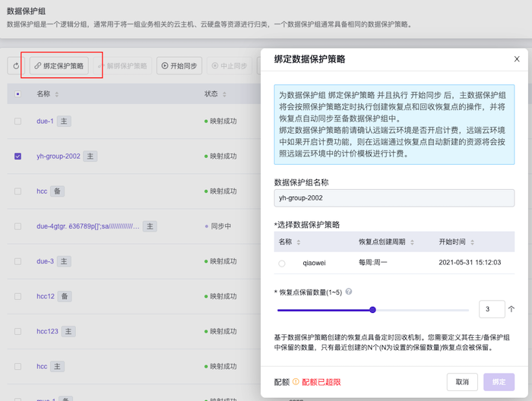Select the qiaowei policy radio button

pos(282,263)
